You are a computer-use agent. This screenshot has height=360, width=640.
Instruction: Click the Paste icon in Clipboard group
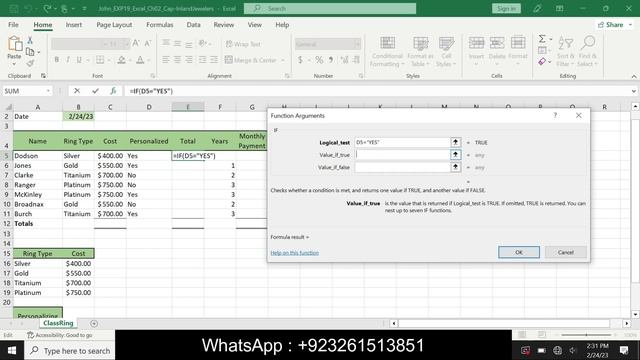(14, 44)
